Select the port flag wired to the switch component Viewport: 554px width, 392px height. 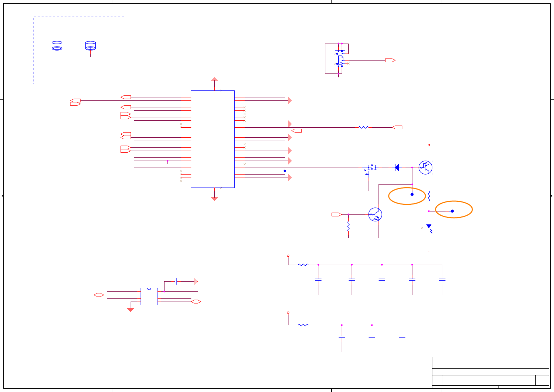[390, 60]
